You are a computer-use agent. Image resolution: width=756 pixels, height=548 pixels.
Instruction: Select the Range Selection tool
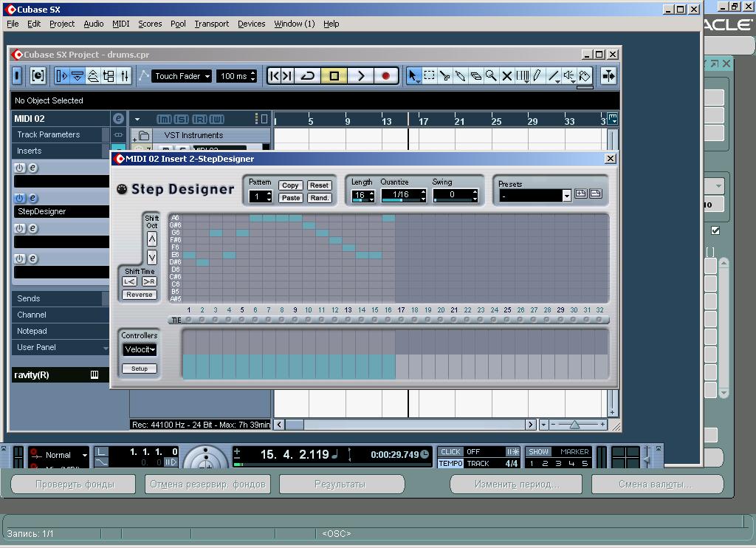tap(429, 76)
